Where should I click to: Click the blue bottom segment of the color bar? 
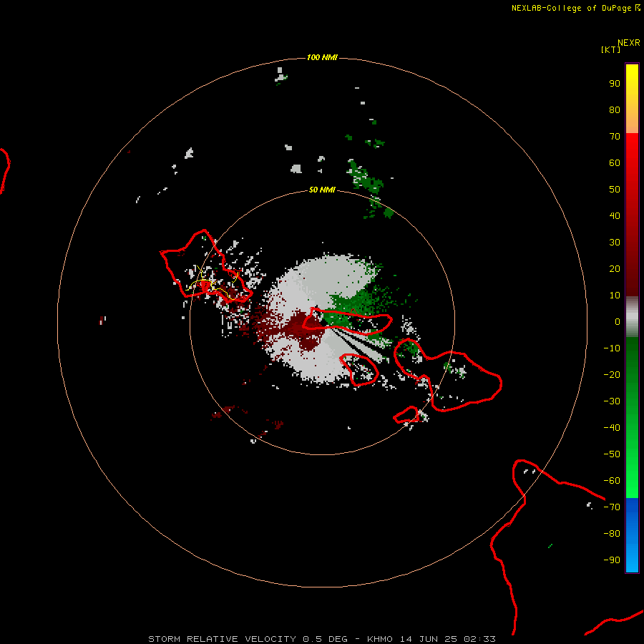(x=632, y=535)
